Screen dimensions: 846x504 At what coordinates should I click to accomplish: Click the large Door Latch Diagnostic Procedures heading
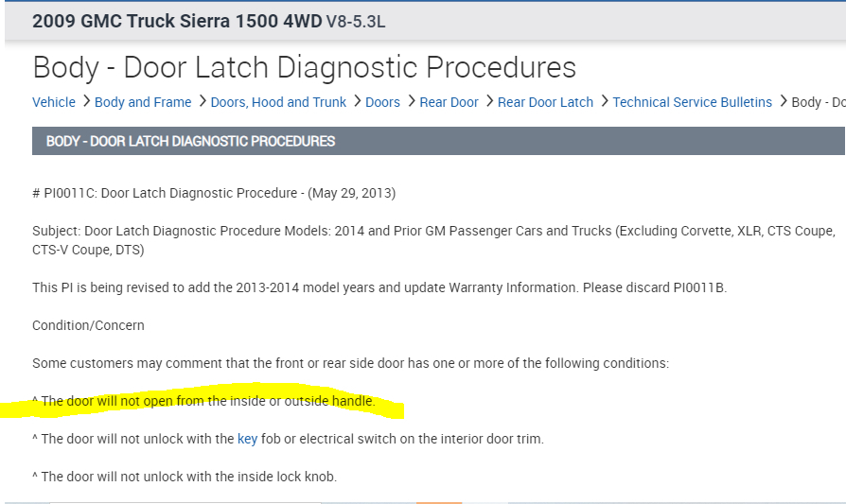pyautogui.click(x=304, y=68)
